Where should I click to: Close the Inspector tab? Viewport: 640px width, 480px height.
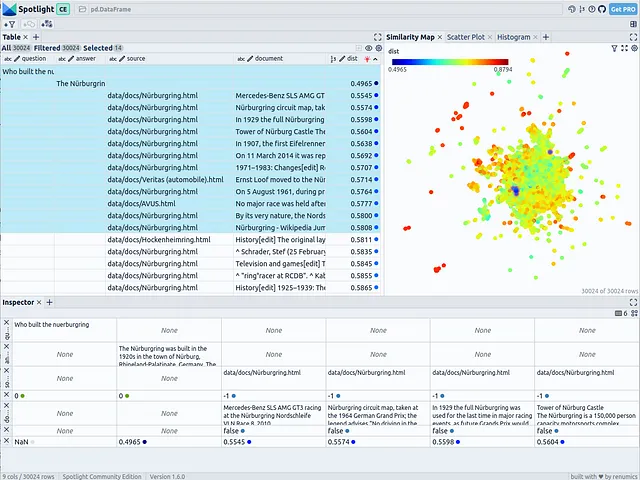(39, 302)
